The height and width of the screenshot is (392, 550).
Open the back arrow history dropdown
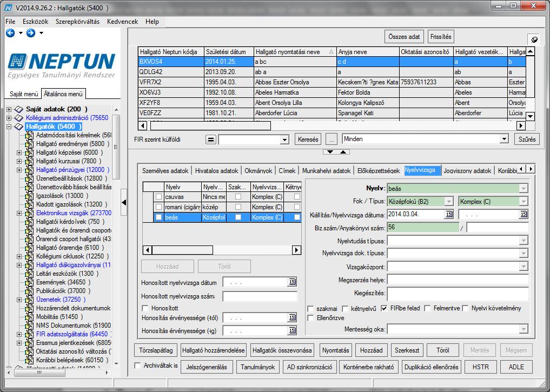pos(21,33)
